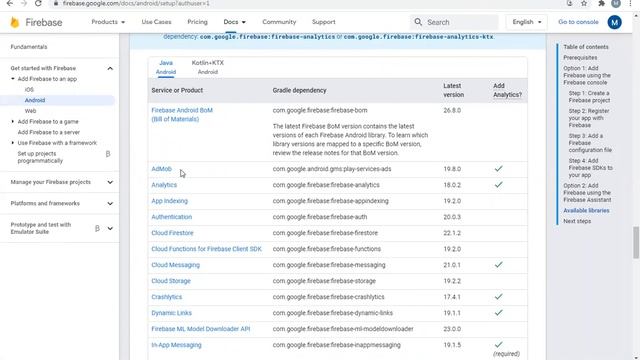The height and width of the screenshot is (360, 640).
Task: Jump to Step 1: Create a Firebase project
Action: click(x=589, y=97)
